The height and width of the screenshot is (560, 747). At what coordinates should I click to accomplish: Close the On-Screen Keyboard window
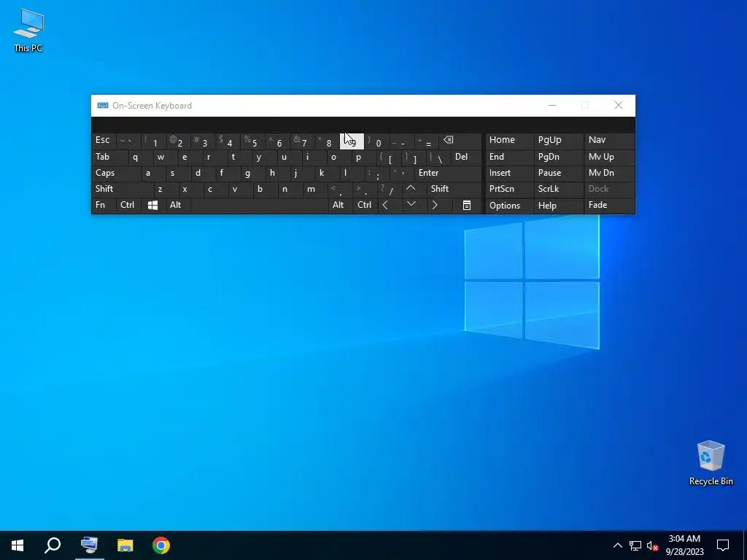(619, 105)
